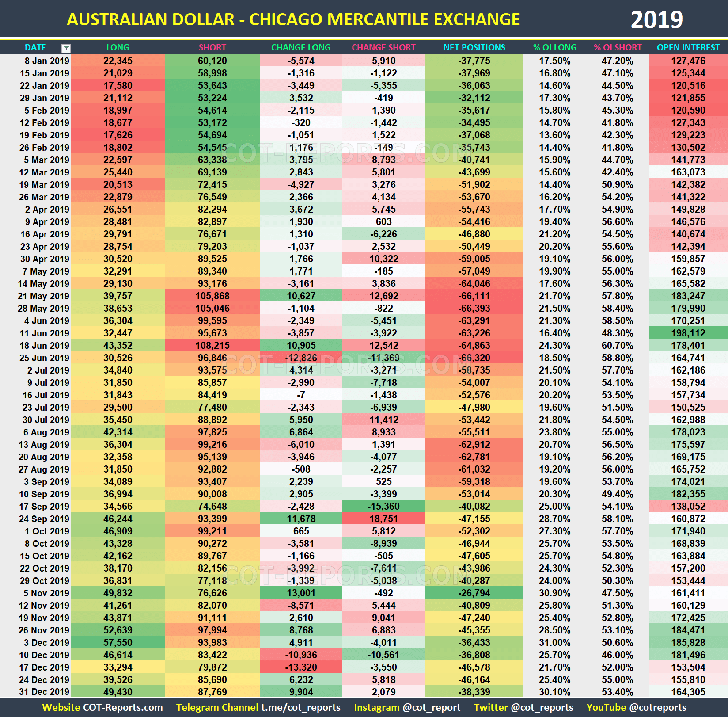The height and width of the screenshot is (717, 728).
Task: Click the red 18,751 change short cell
Action: tap(383, 519)
